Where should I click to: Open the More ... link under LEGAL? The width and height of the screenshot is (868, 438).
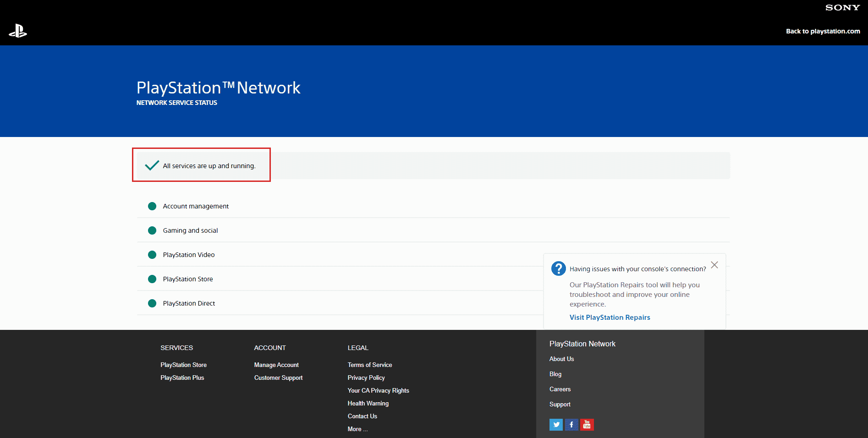point(357,429)
